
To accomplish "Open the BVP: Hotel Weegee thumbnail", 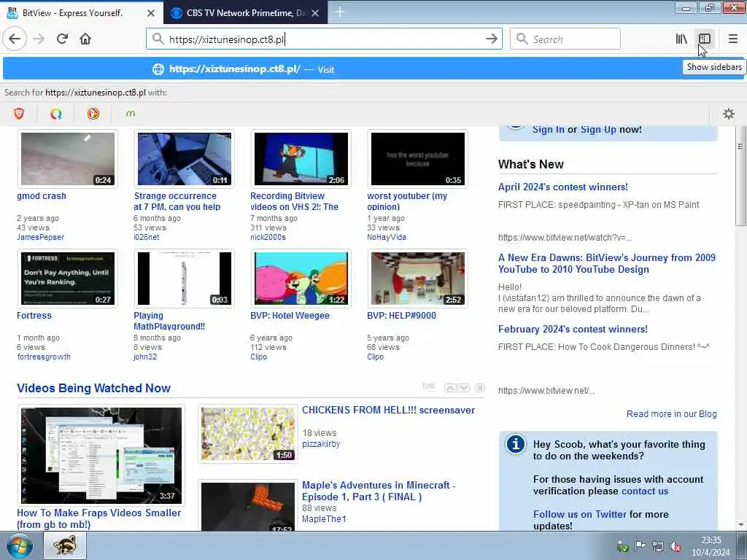I will pos(301,278).
